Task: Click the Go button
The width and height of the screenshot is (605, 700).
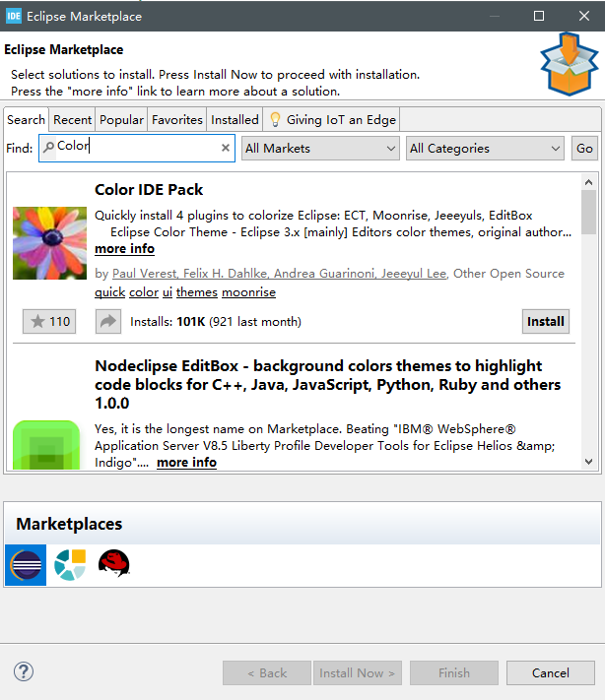Action: (x=584, y=149)
